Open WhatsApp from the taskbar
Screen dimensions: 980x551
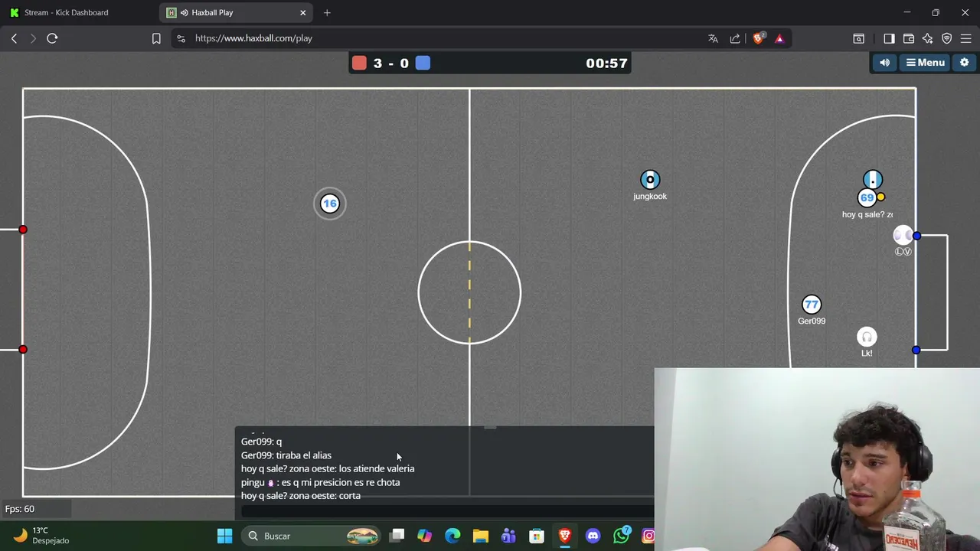pyautogui.click(x=622, y=535)
